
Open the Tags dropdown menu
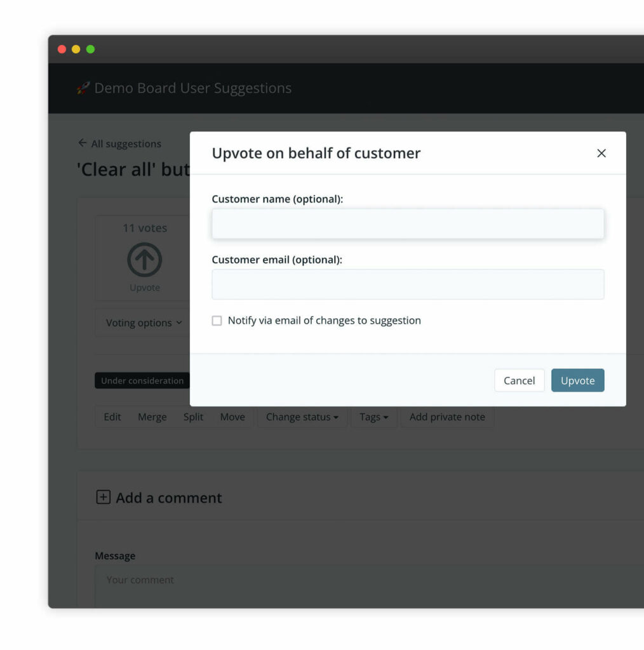pyautogui.click(x=373, y=417)
